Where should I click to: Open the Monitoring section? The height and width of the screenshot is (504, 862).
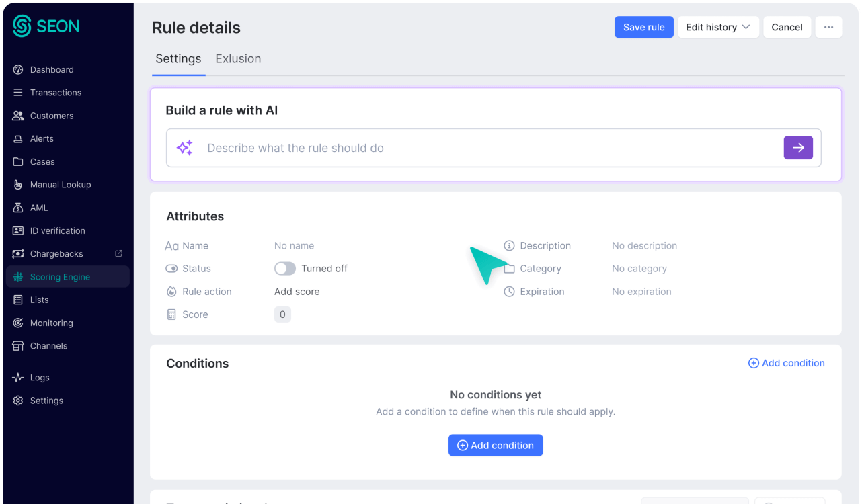tap(51, 323)
